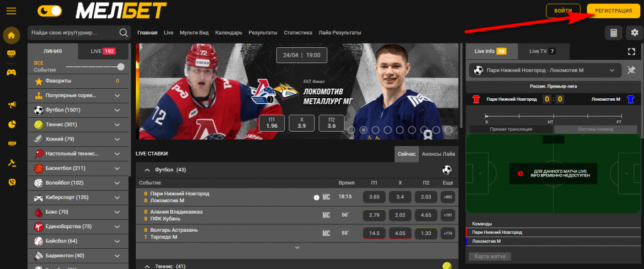Select the last banner carousel dot
The height and width of the screenshot is (269, 644).
click(448, 130)
